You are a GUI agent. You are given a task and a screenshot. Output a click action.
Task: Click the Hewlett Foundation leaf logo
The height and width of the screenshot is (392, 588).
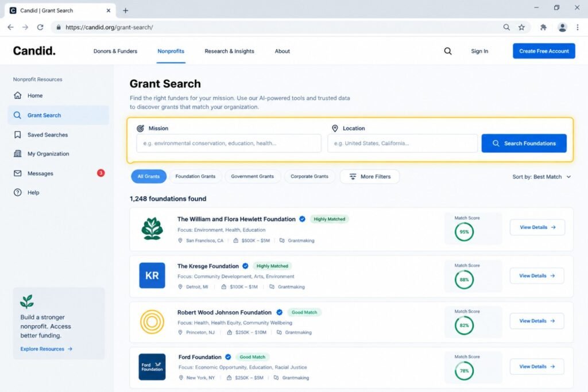152,228
